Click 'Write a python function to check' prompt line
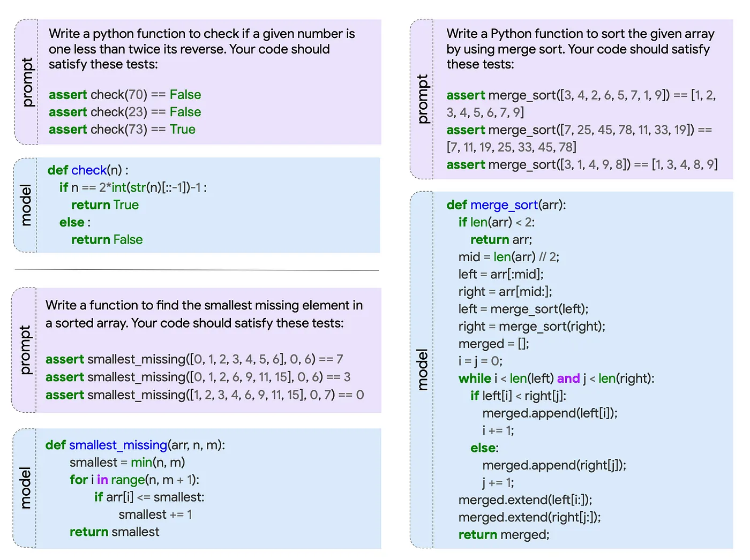750x560 pixels. (202, 34)
